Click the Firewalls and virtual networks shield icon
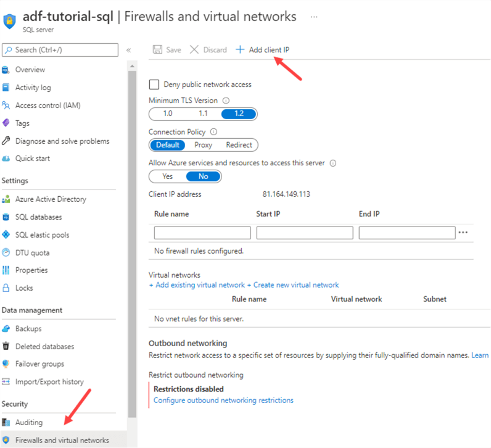The image size is (491, 448). 6,440
